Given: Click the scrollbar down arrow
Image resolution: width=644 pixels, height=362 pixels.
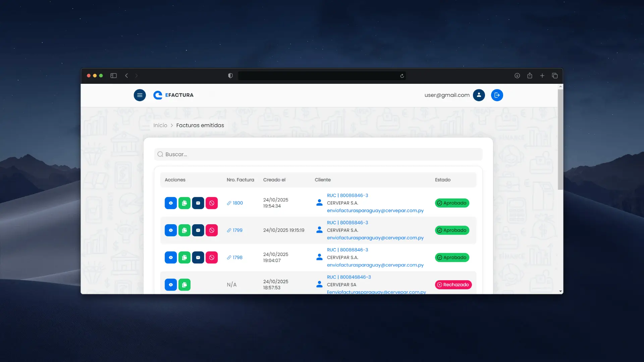Looking at the screenshot, I should [560, 291].
